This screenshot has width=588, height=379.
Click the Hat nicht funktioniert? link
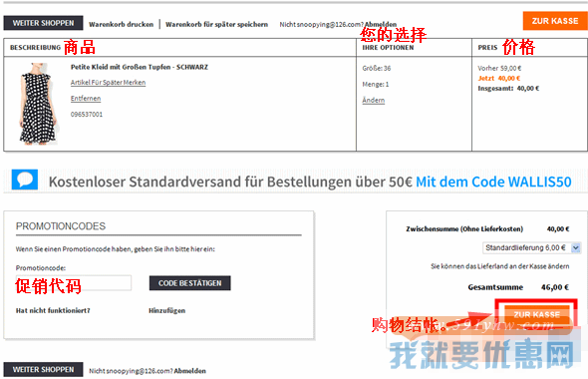[53, 311]
